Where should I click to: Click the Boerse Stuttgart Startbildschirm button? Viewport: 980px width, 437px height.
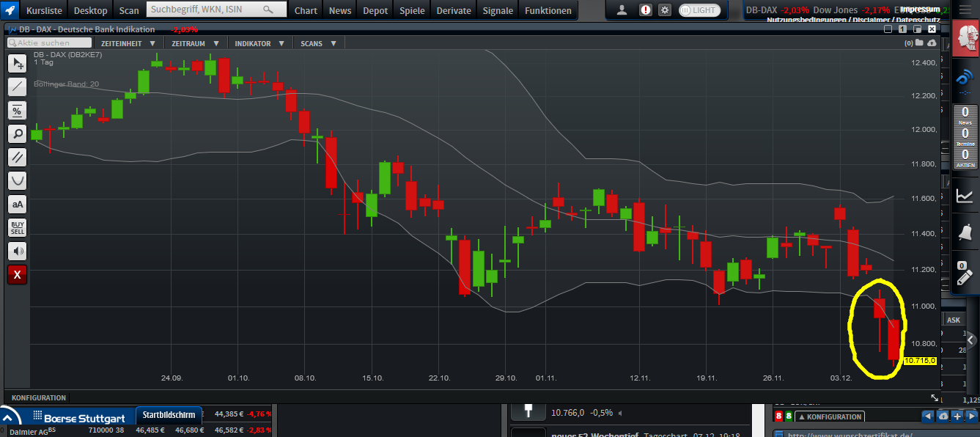pyautogui.click(x=169, y=414)
